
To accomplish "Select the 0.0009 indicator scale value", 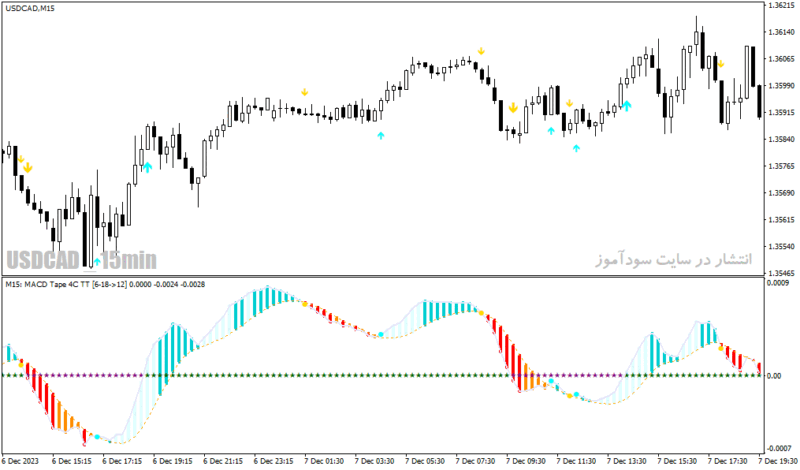I will [x=778, y=283].
